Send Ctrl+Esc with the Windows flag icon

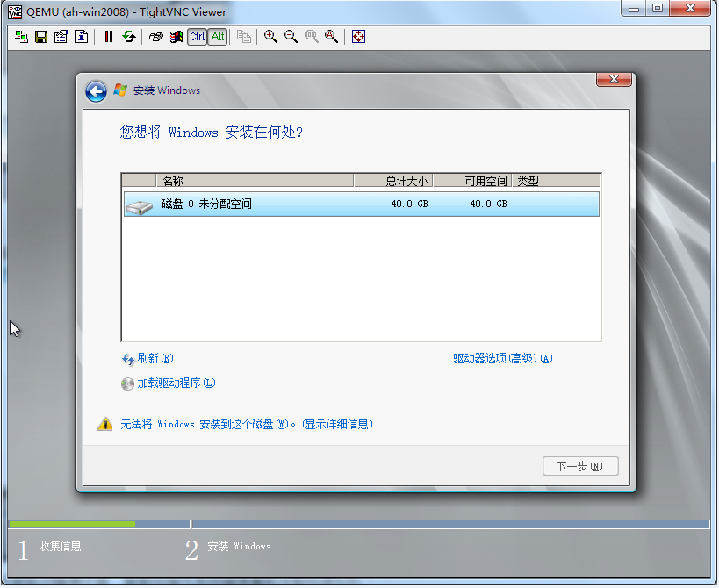tap(176, 37)
